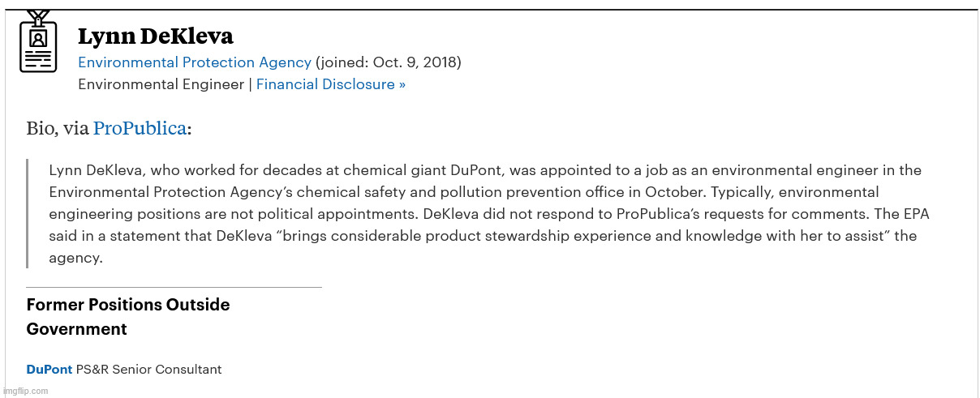Open the Environmental Protection Agency link

click(x=195, y=62)
